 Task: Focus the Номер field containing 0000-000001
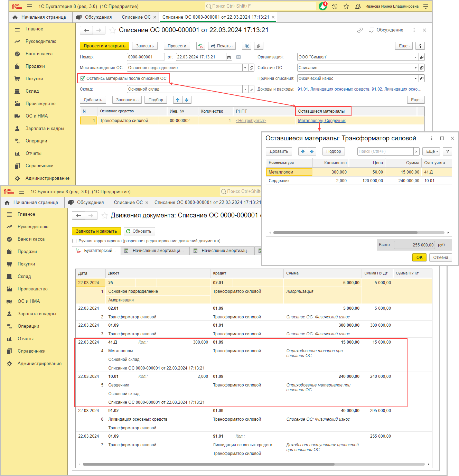pyautogui.click(x=146, y=57)
